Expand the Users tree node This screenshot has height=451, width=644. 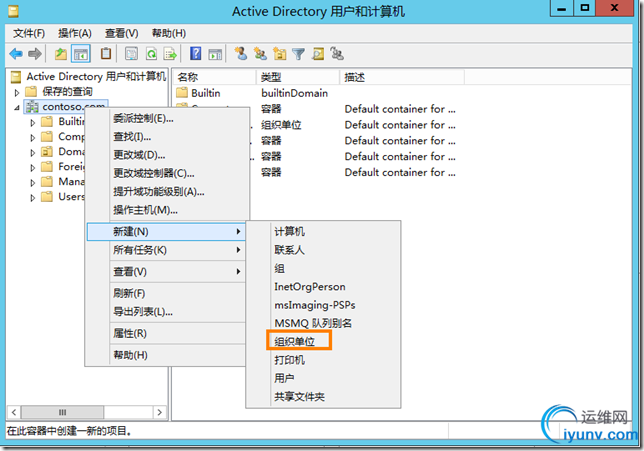32,198
